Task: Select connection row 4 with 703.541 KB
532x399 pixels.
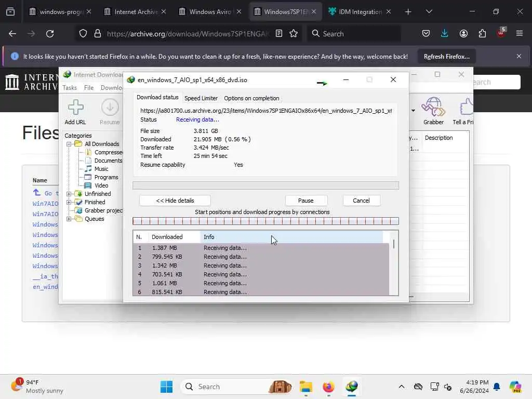Action: [261, 274]
